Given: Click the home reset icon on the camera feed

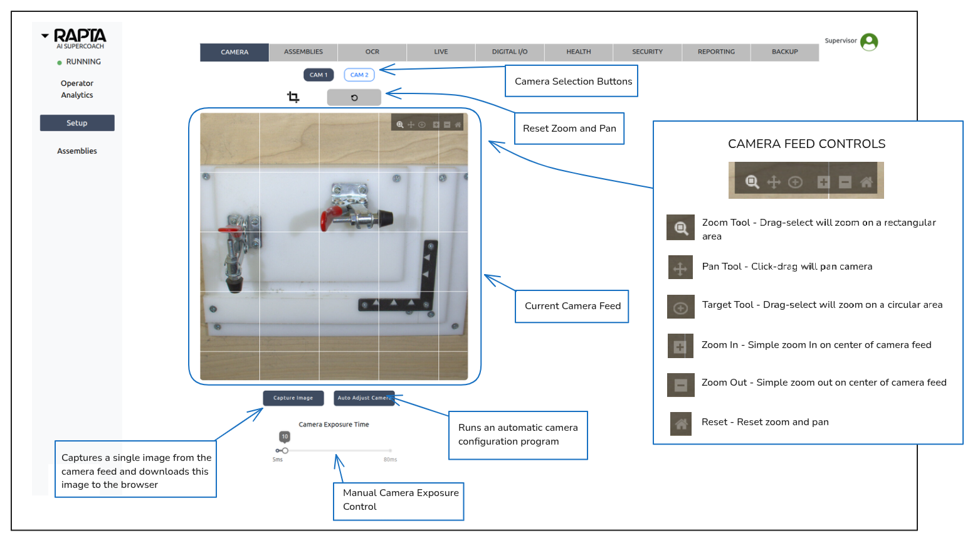Looking at the screenshot, I should (458, 125).
